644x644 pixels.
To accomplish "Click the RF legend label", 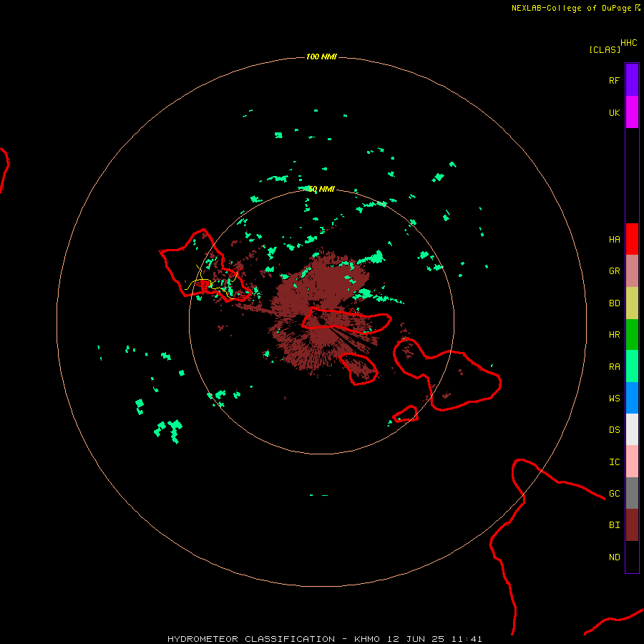I will 614,81.
